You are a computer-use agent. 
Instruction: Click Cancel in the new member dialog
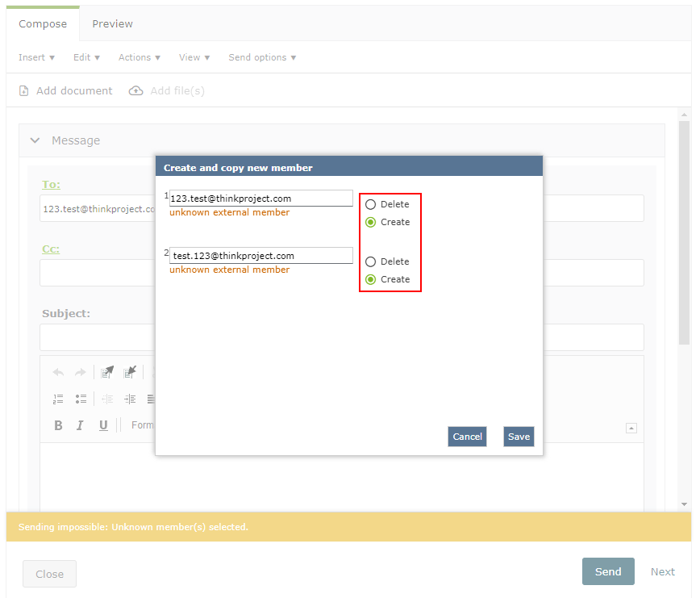point(467,437)
